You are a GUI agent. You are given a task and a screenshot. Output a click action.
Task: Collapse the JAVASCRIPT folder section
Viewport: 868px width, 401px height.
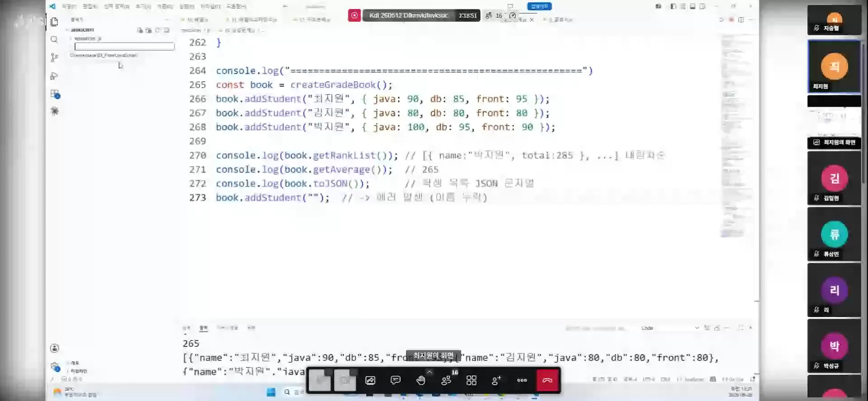(82, 30)
